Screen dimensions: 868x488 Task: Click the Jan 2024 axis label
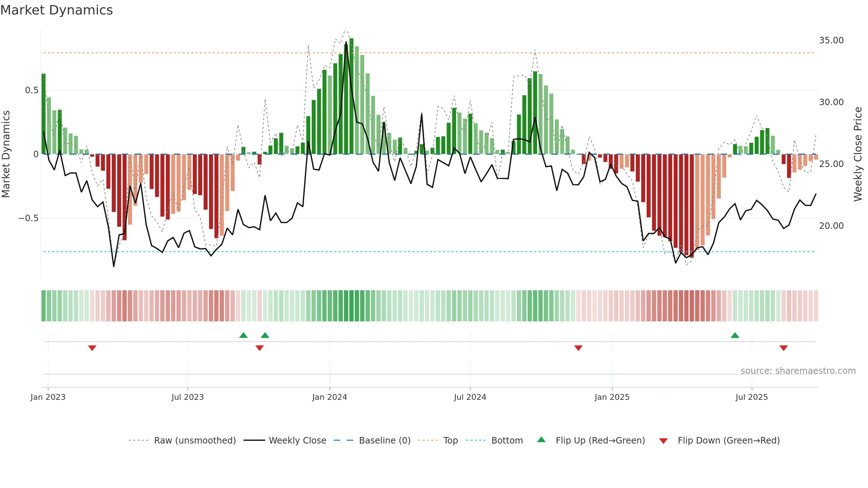click(330, 397)
